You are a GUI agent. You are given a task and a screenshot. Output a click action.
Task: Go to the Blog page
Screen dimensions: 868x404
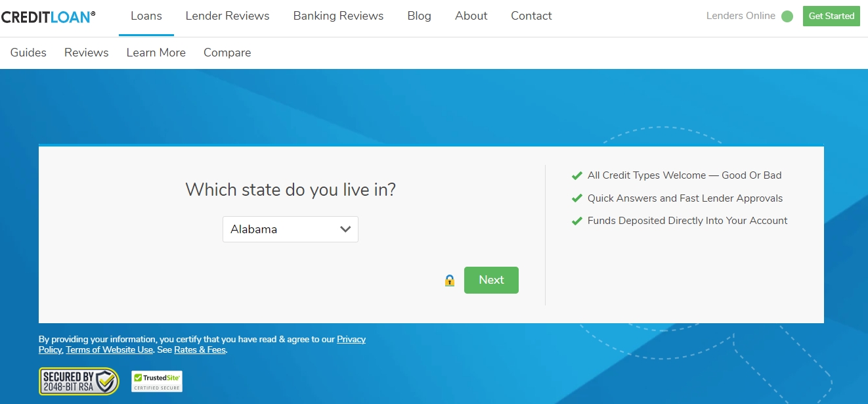coord(420,16)
